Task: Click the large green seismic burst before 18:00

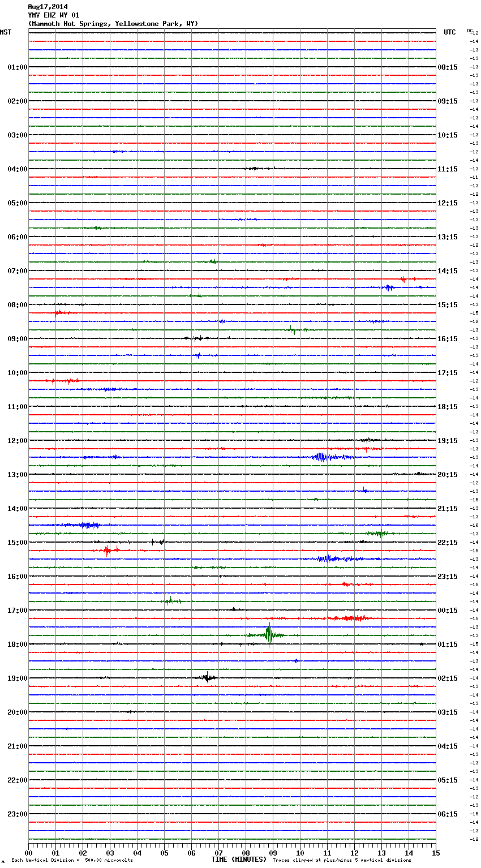Action: [269, 635]
